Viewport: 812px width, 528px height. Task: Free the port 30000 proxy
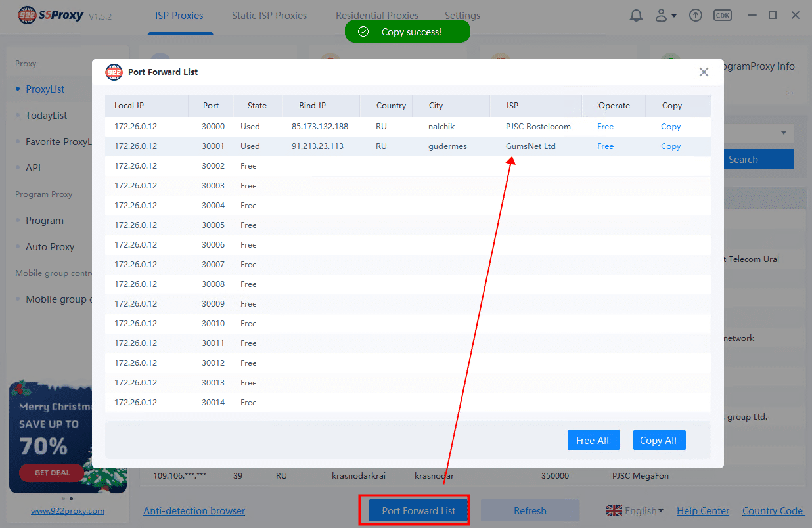pyautogui.click(x=605, y=127)
